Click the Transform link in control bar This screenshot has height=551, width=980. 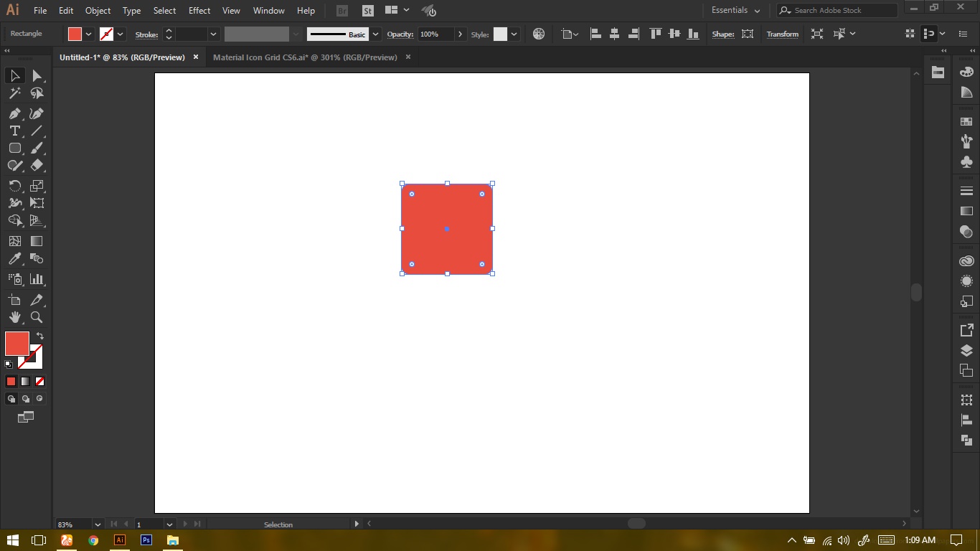[x=782, y=34]
